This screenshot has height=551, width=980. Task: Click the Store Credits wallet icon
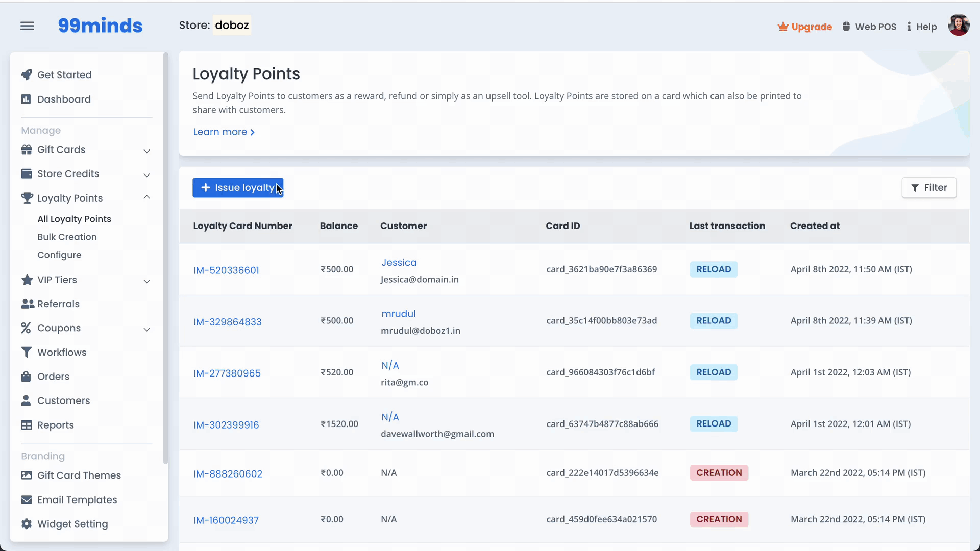[27, 173]
